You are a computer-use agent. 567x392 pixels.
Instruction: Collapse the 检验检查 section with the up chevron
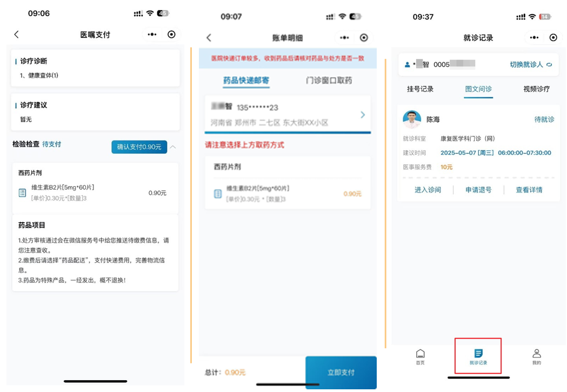173,147
